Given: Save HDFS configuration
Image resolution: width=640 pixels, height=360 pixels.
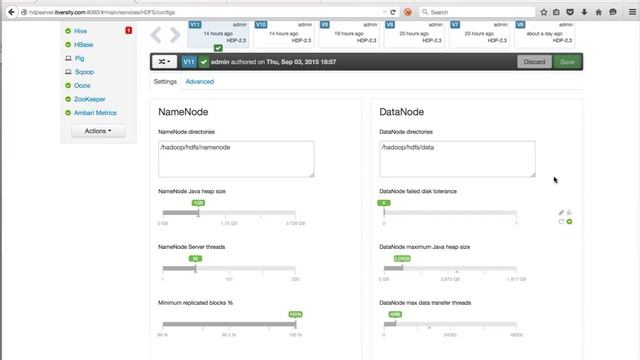Looking at the screenshot, I should (567, 62).
